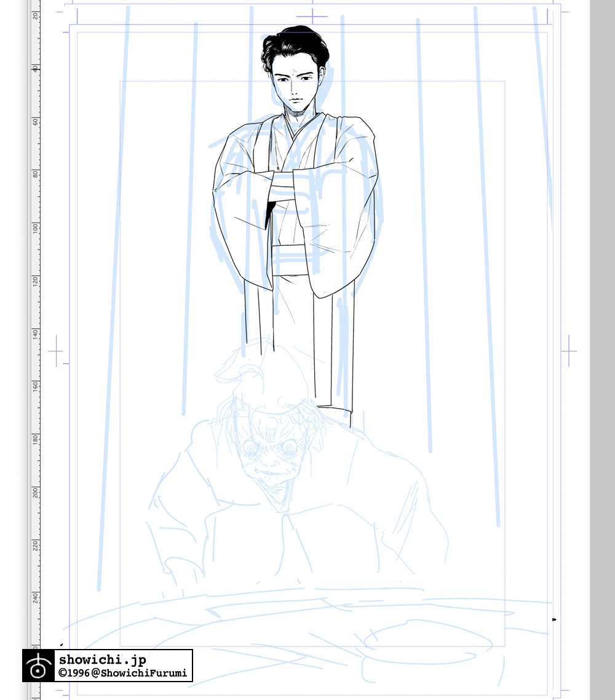
Task: Click the 100 mark on the vertical ruler
Action: click(x=35, y=227)
